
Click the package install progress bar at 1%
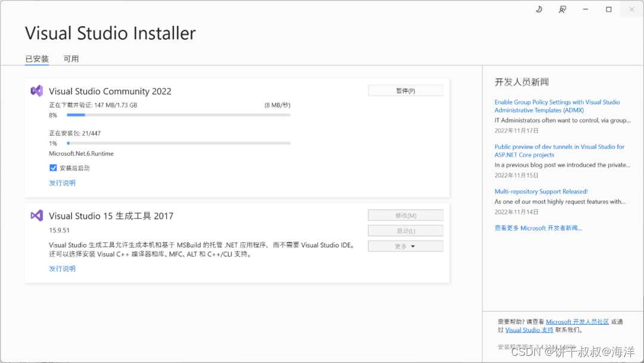click(x=179, y=143)
